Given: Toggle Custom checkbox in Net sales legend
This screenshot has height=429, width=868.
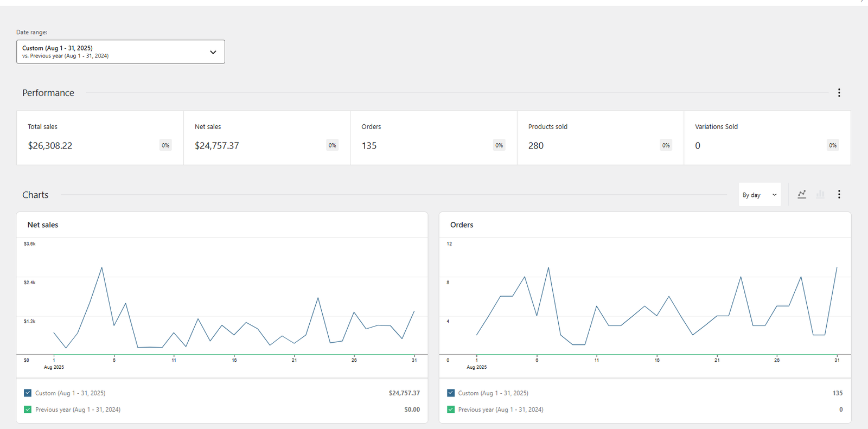Looking at the screenshot, I should [x=28, y=393].
